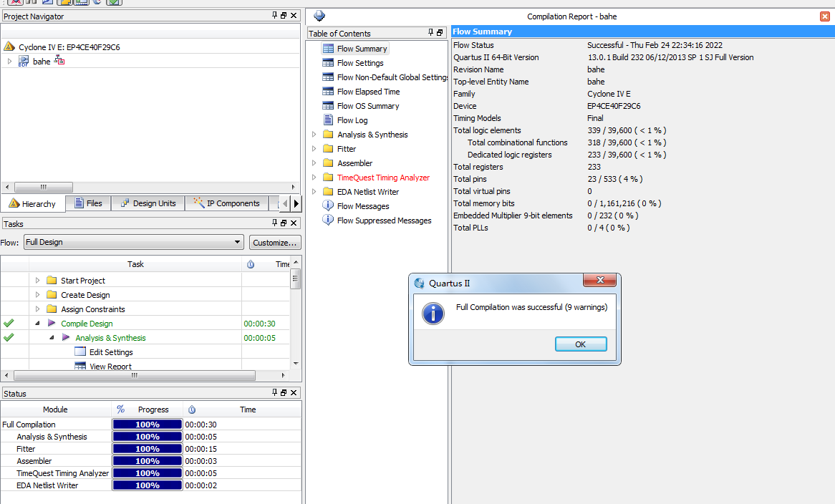835x504 pixels.
Task: Expand the Start Project task group
Action: [x=37, y=281]
